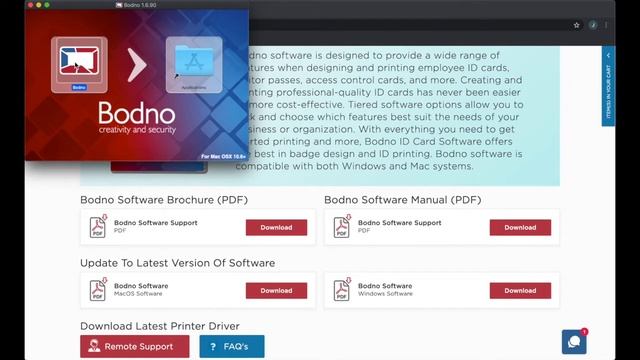The width and height of the screenshot is (640, 360).
Task: Bookmark this page with the star icon
Action: pyautogui.click(x=576, y=25)
